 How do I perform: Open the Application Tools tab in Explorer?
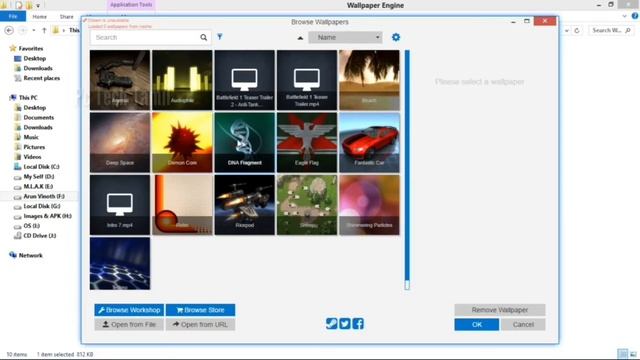131,5
